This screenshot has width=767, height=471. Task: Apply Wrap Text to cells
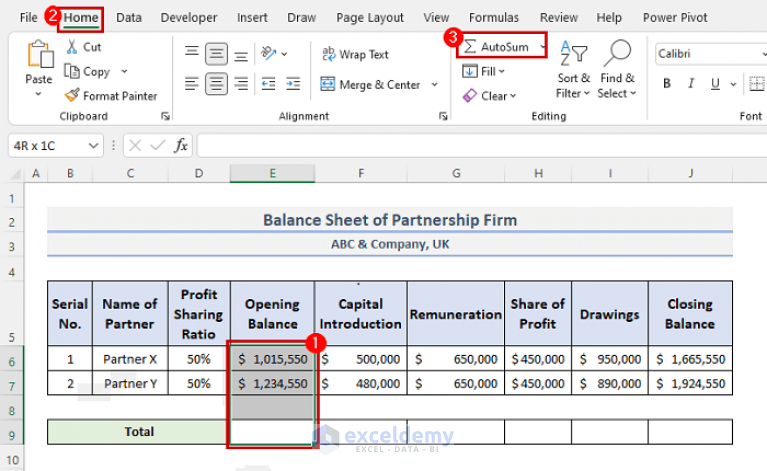pos(355,54)
